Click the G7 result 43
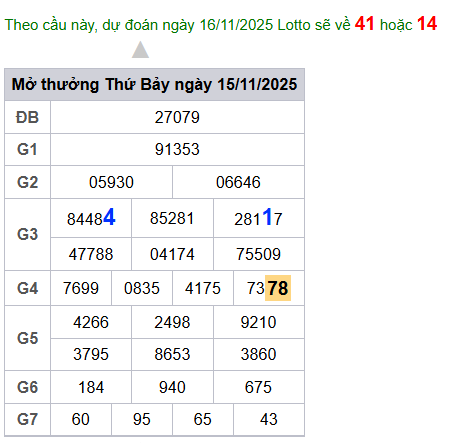The image size is (471, 443). 269,419
